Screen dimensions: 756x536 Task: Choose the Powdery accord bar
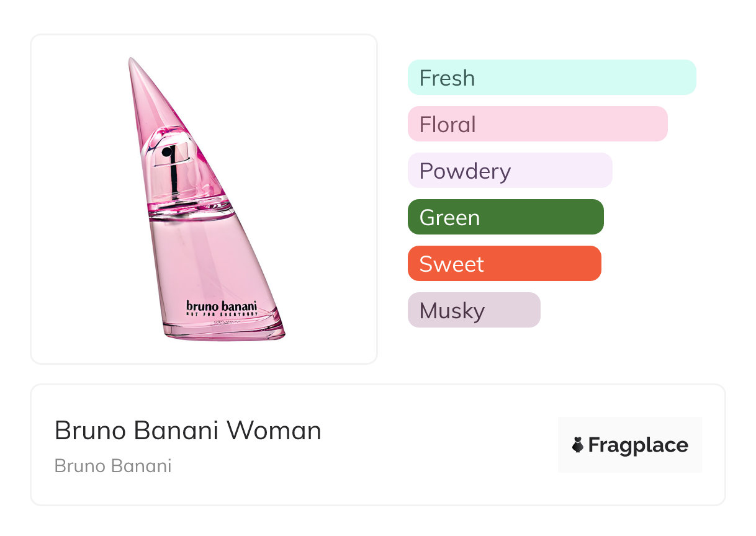510,171
